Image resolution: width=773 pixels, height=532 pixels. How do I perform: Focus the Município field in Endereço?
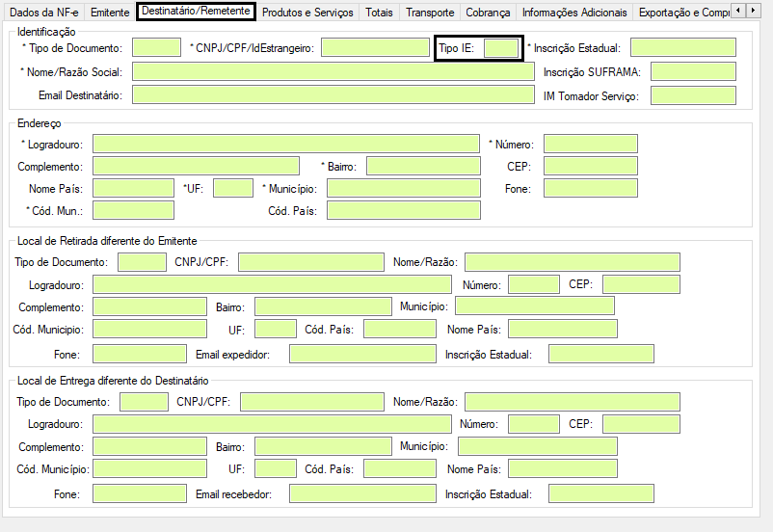404,188
